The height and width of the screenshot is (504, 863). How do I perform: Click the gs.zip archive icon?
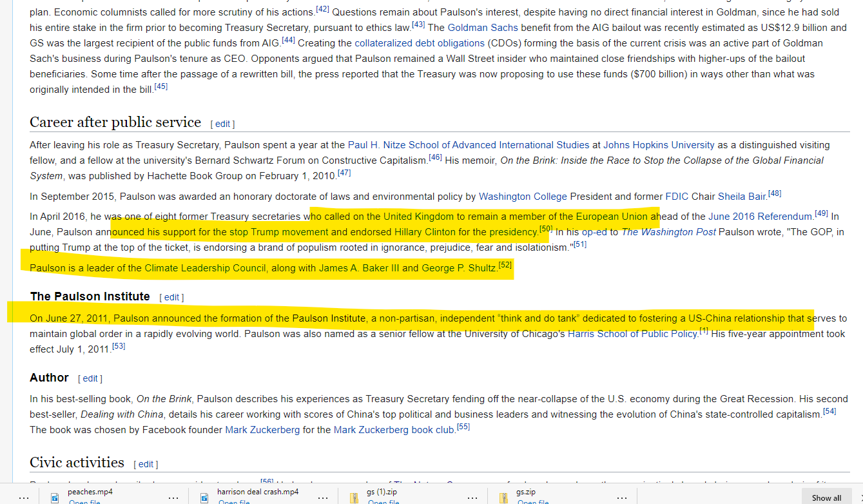(504, 498)
